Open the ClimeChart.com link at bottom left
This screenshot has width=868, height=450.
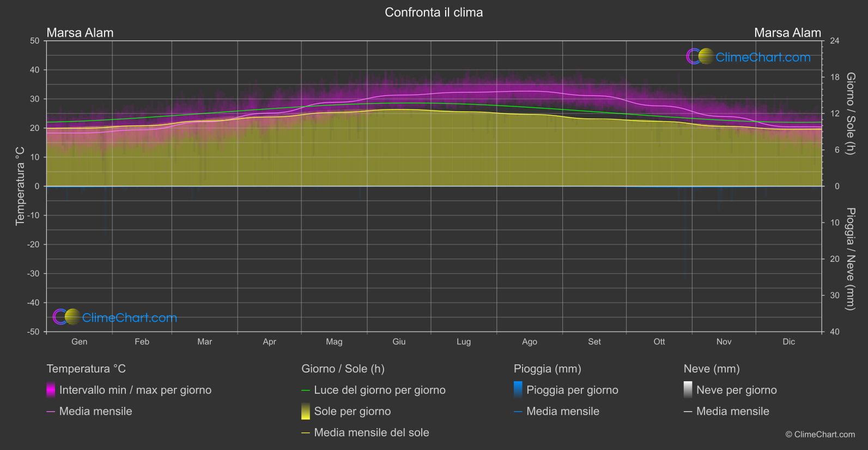(130, 317)
